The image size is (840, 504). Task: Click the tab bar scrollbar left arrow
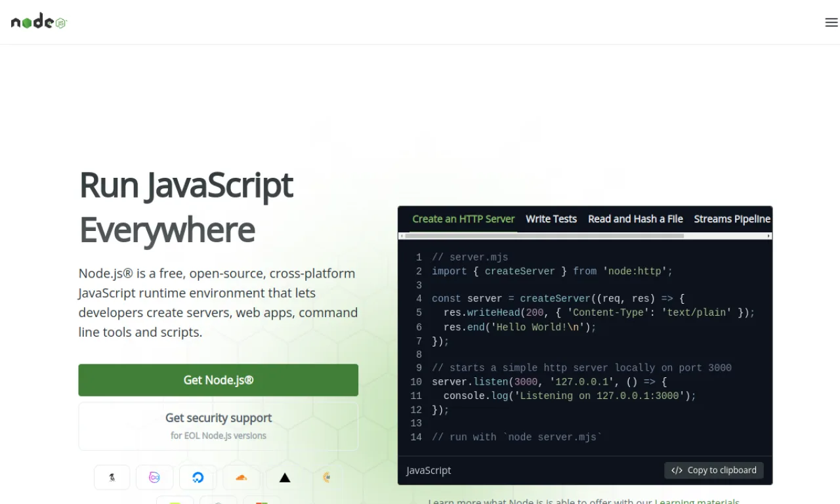click(402, 236)
